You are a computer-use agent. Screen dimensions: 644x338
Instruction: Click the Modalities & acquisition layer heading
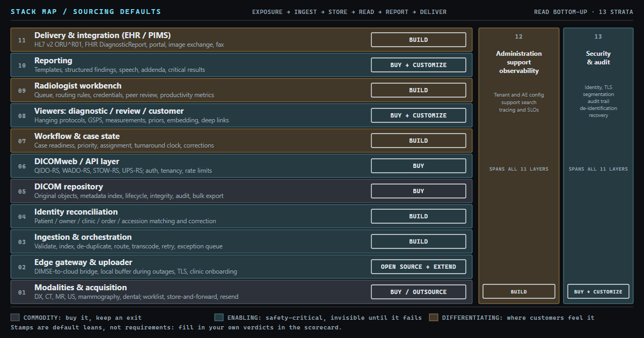pyautogui.click(x=80, y=288)
